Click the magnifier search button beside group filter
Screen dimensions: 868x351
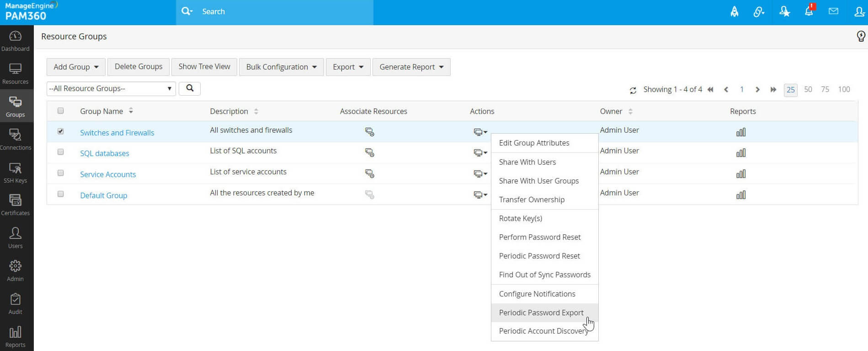point(190,88)
